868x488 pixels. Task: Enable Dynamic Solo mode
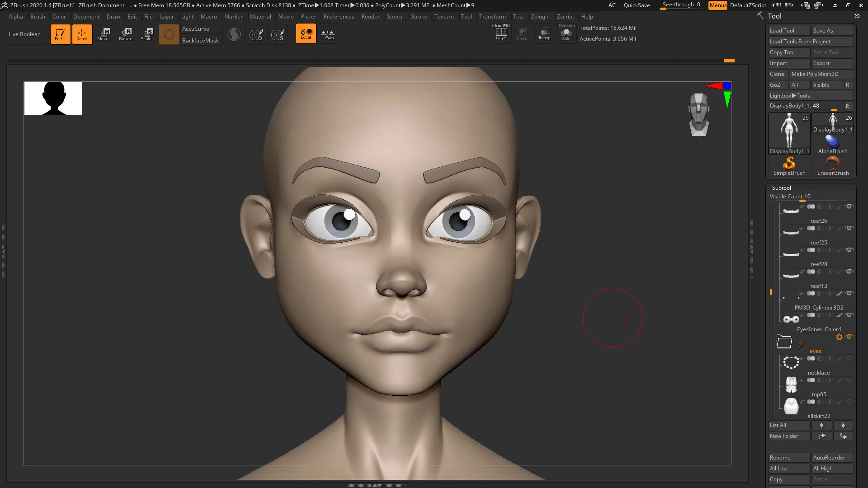click(566, 33)
